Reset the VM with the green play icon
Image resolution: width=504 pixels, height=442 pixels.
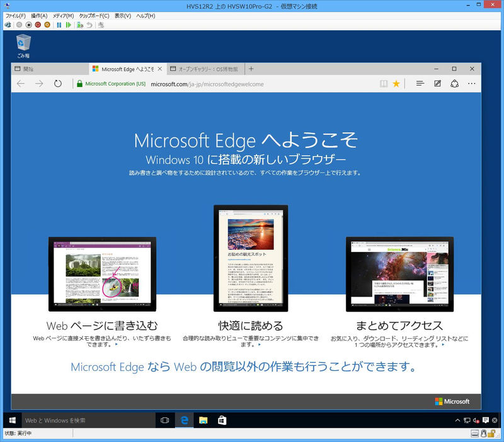coord(68,25)
